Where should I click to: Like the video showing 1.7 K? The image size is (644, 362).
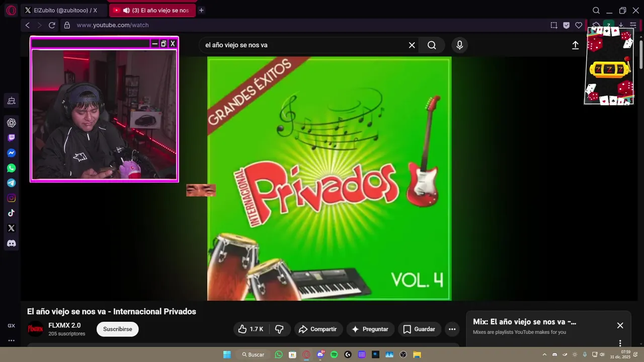click(x=251, y=329)
